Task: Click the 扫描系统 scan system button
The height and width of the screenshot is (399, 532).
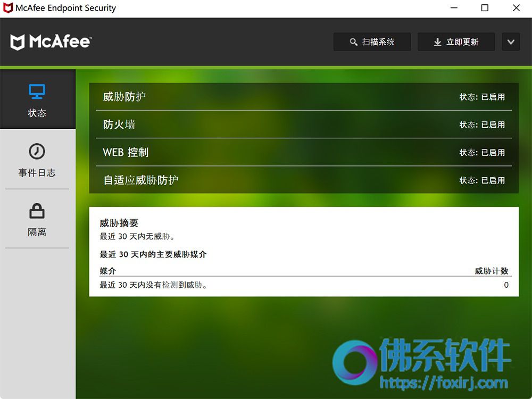Action: (x=372, y=41)
